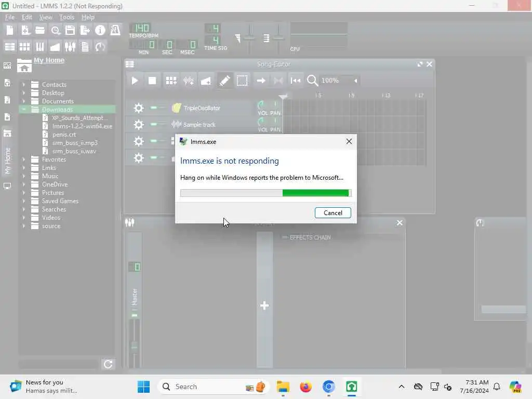Select edit (selection) mode in Song-Editor
This screenshot has height=399, width=532.
pyautogui.click(x=242, y=81)
